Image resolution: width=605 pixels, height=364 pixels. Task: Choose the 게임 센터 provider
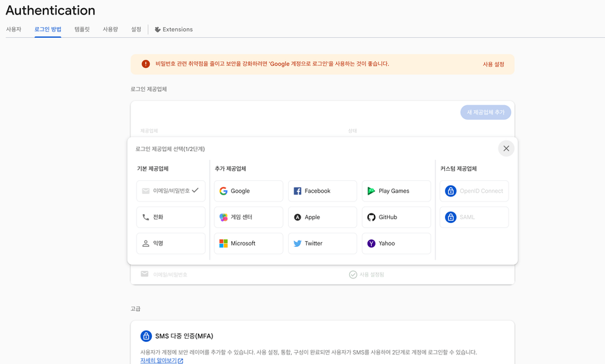coord(248,217)
